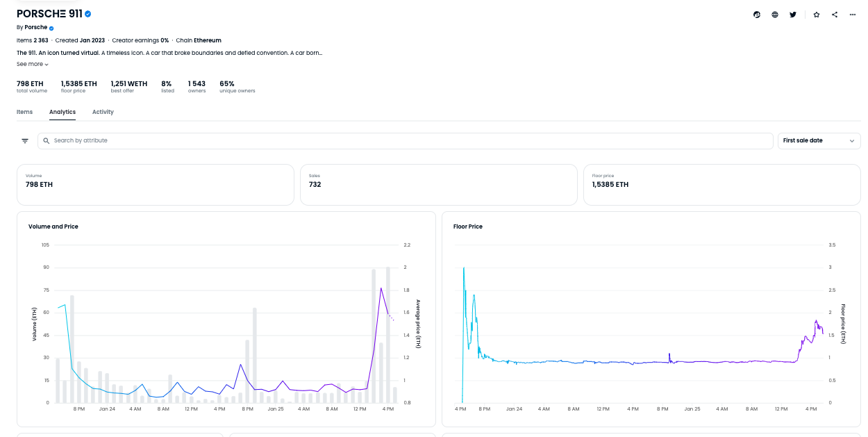This screenshot has width=868, height=437.
Task: Select the Analytics tab
Action: pyautogui.click(x=62, y=112)
